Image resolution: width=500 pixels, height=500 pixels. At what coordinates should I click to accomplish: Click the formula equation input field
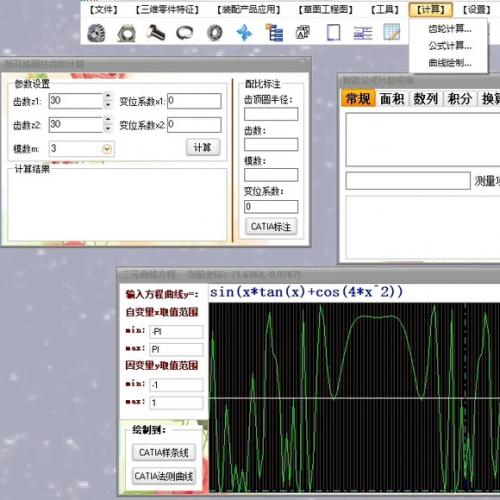[x=354, y=292]
